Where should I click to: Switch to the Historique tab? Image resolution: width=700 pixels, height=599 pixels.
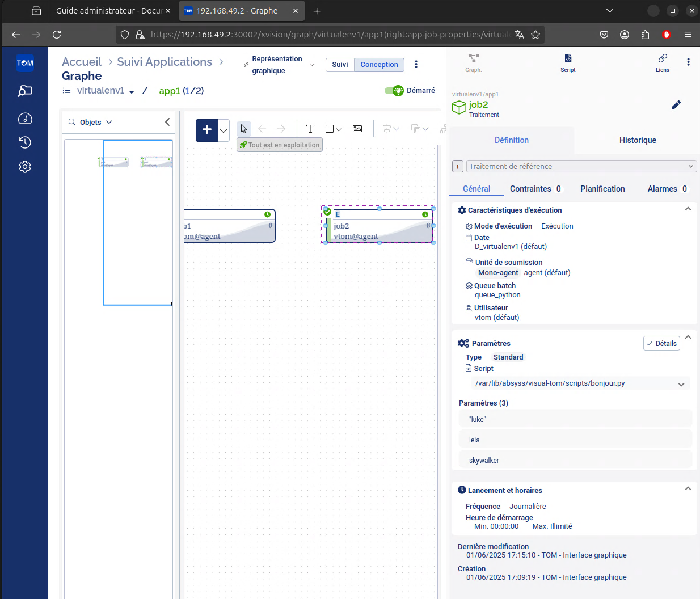638,140
